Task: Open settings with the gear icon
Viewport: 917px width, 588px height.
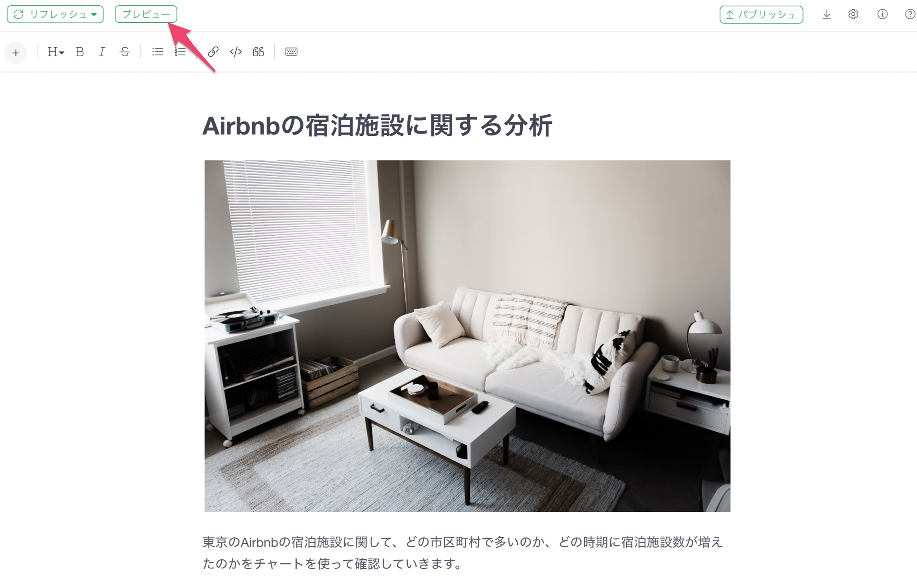Action: point(853,14)
